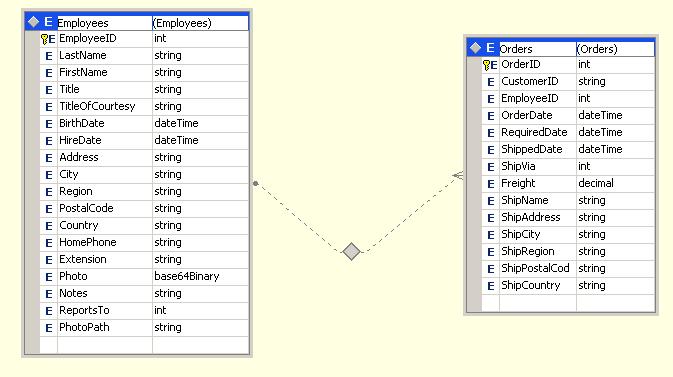Select the dot endpoint of relationship at Employees
673x377 pixels.
click(256, 183)
